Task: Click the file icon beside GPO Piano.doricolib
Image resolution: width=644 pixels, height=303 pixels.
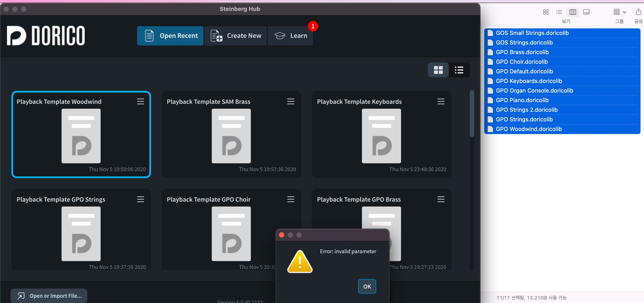Action: tap(490, 100)
